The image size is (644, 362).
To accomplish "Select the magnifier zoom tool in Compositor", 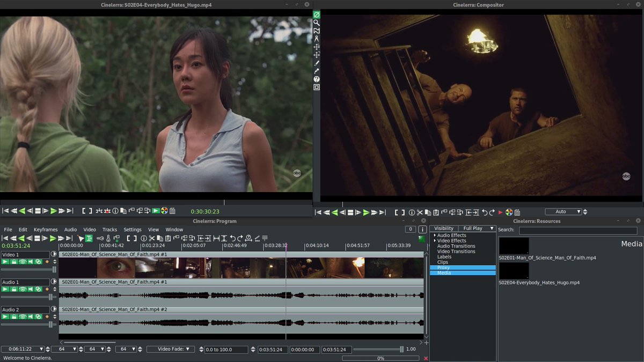I will tap(317, 23).
